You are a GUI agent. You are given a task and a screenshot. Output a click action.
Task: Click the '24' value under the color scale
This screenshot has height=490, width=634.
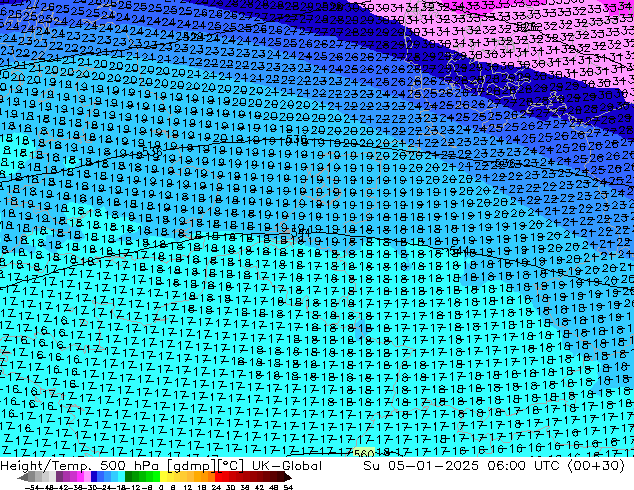coord(216,487)
